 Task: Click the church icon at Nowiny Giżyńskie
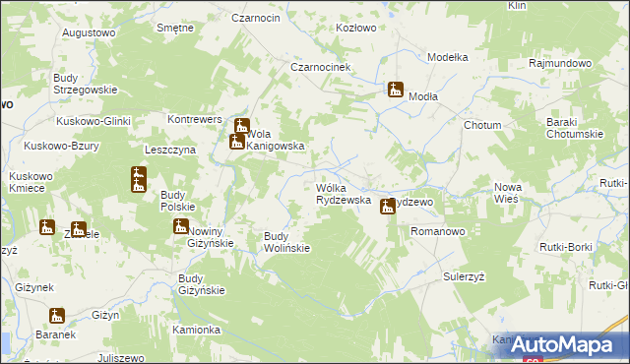pos(181,226)
